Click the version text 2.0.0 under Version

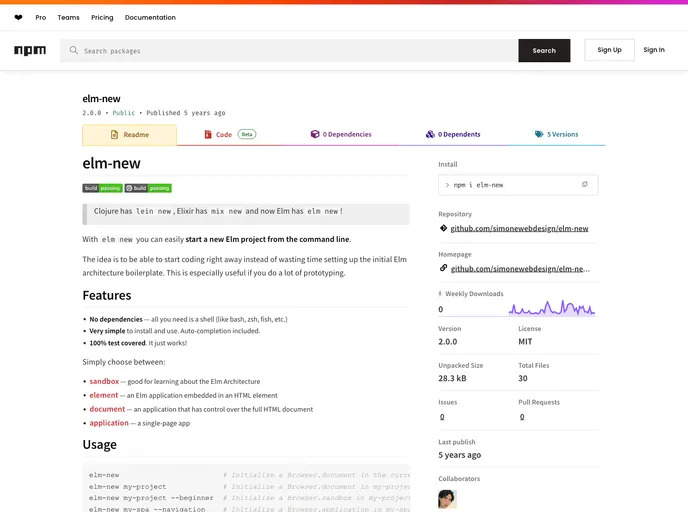(x=448, y=342)
